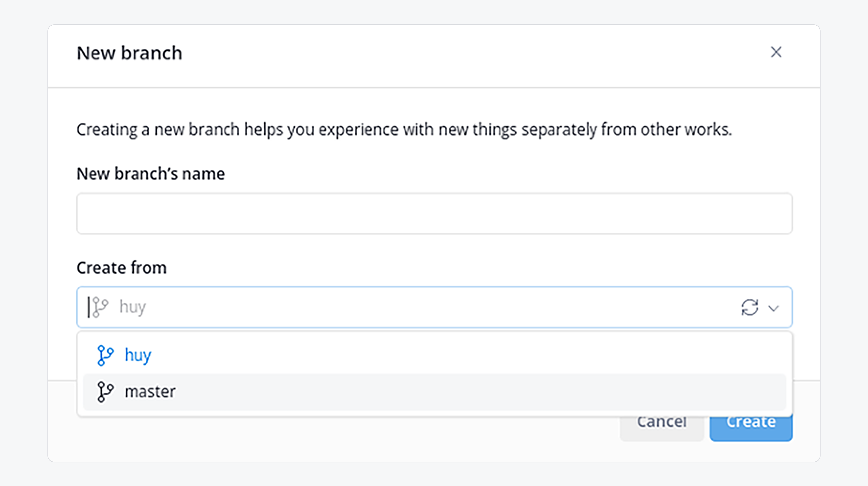The height and width of the screenshot is (486, 868).
Task: Click branch icon inside Create from field
Action: point(100,307)
